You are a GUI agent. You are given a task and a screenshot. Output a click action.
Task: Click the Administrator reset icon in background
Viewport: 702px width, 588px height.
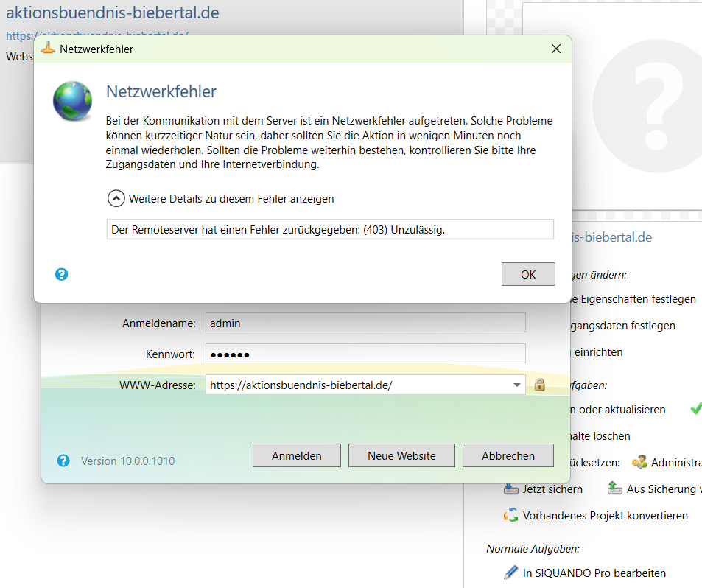(639, 462)
